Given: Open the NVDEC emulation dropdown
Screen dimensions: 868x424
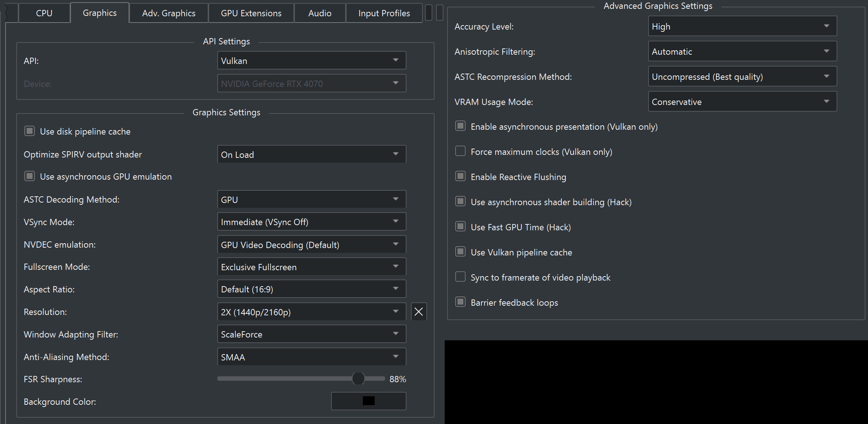Looking at the screenshot, I should (312, 244).
